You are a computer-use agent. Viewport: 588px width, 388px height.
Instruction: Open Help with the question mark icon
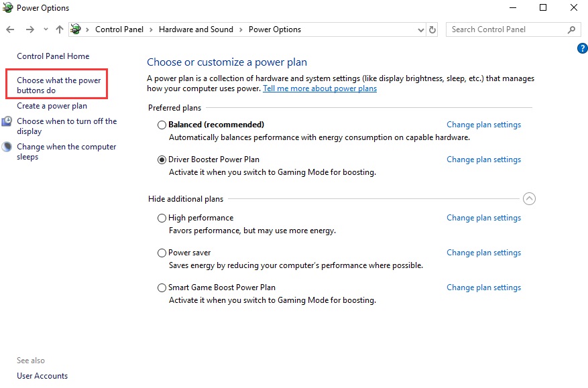583,48
